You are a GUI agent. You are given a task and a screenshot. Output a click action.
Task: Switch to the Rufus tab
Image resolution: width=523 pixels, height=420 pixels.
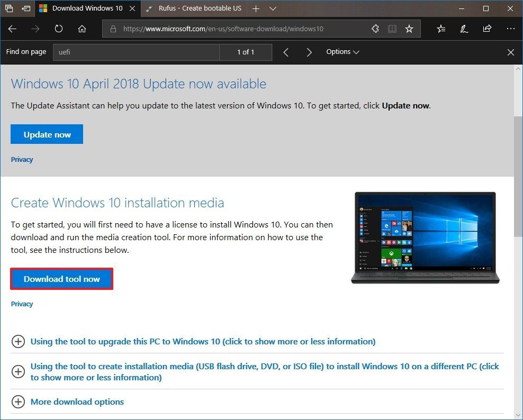click(193, 8)
